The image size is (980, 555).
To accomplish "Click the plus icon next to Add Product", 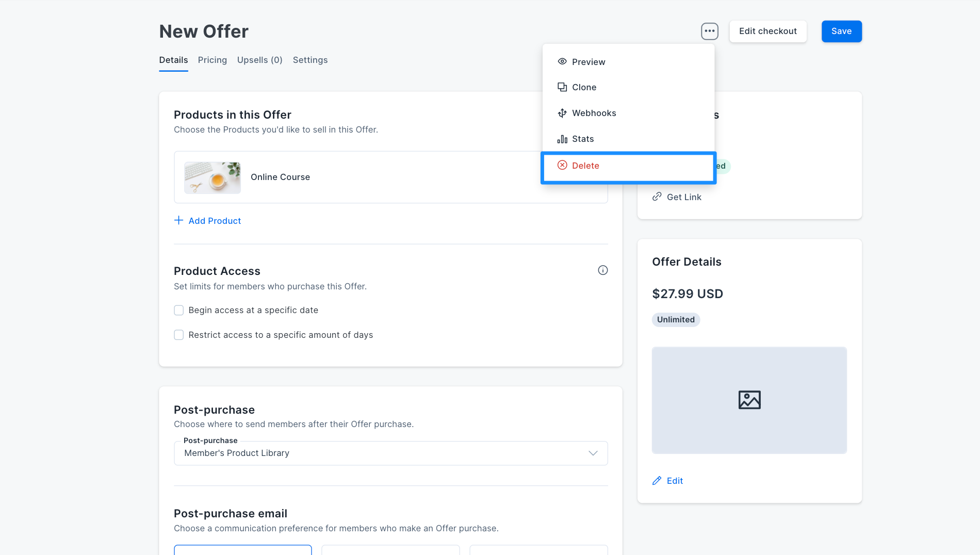I will tap(178, 220).
